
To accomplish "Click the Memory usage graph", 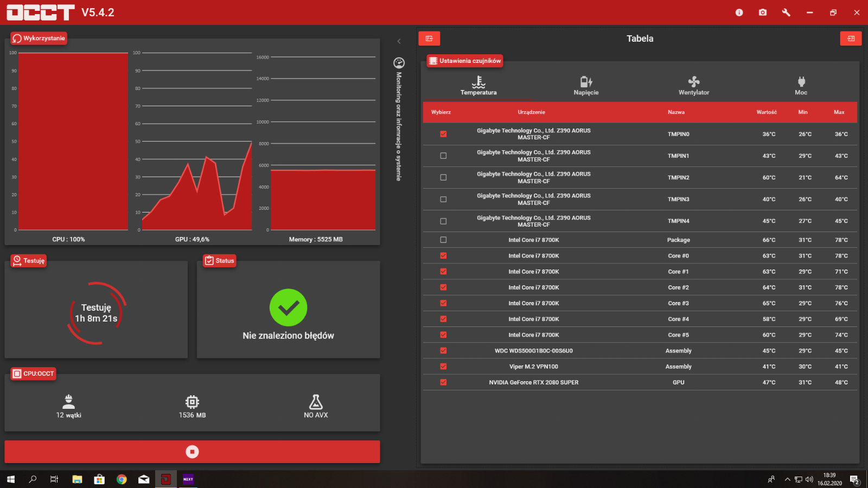I will pos(323,143).
